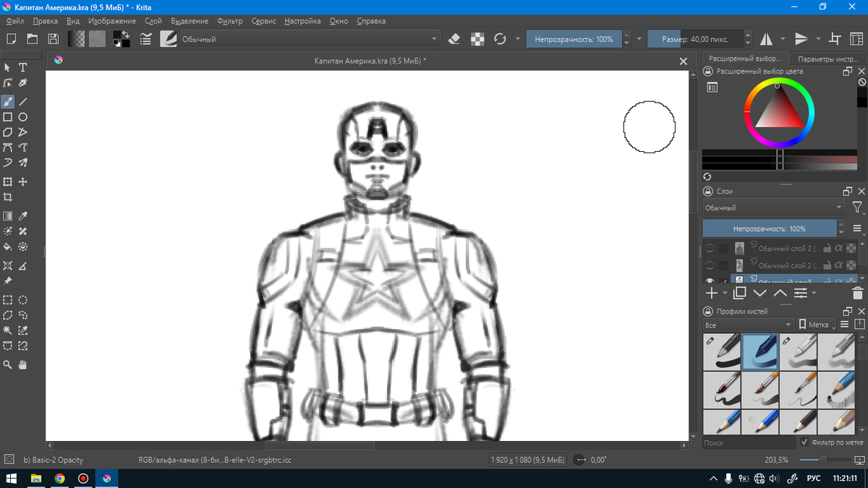868x488 pixels.
Task: Open layer properties dropdown arrow
Action: click(814, 294)
